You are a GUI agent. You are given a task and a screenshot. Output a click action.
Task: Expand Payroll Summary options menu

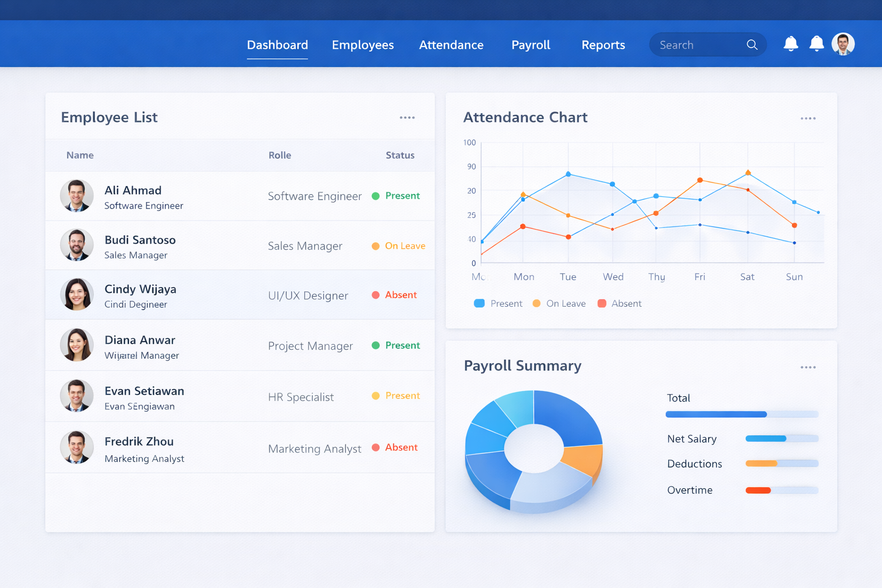pyautogui.click(x=808, y=367)
